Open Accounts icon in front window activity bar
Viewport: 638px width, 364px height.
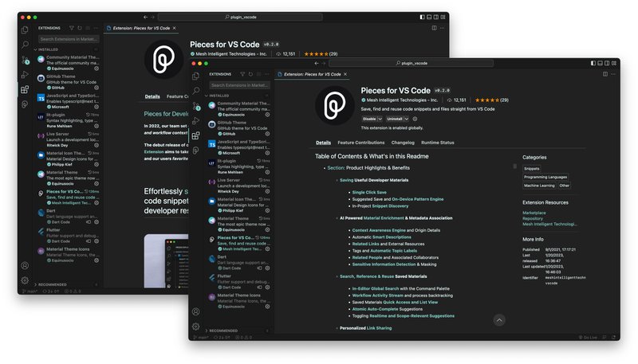195,311
